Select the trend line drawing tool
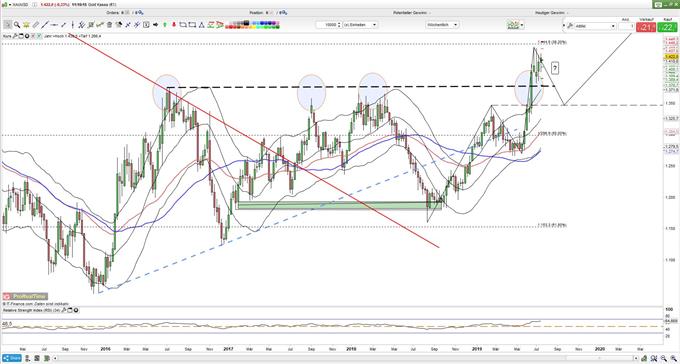This screenshot has width=680, height=364. 45,25
